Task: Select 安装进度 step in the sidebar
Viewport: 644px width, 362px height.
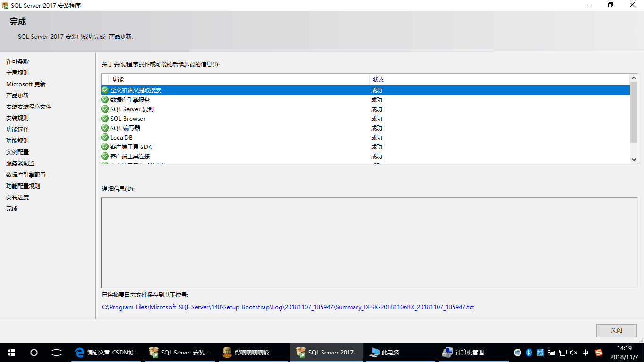Action: tap(18, 197)
